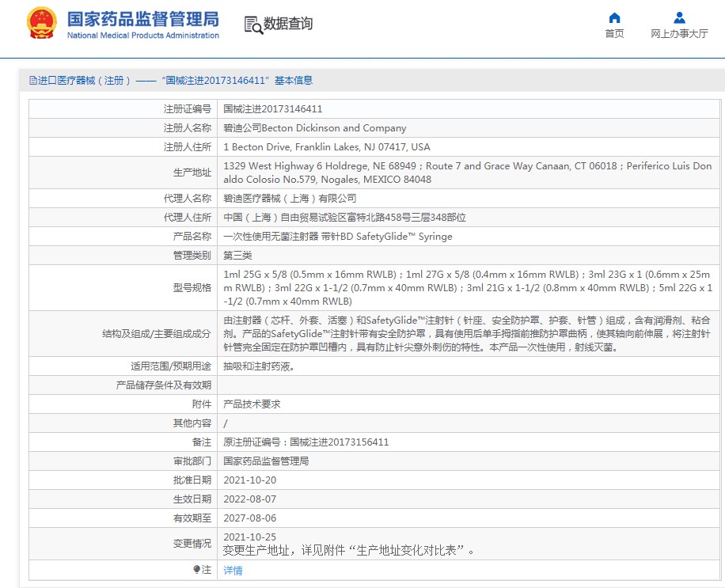Select the approval date 2021-10-20
The image size is (725, 588).
[249, 480]
